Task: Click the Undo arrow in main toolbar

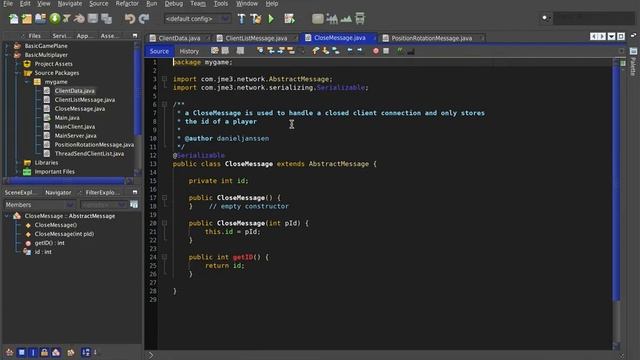Action: [x=130, y=19]
